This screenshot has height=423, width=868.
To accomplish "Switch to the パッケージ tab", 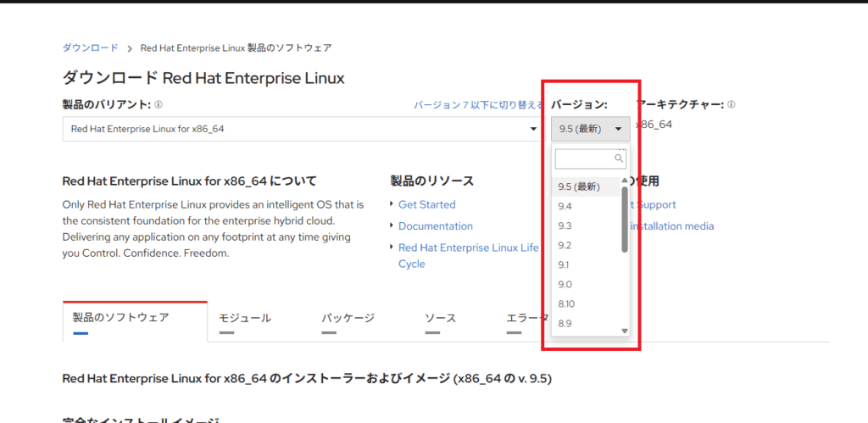I will [x=348, y=319].
